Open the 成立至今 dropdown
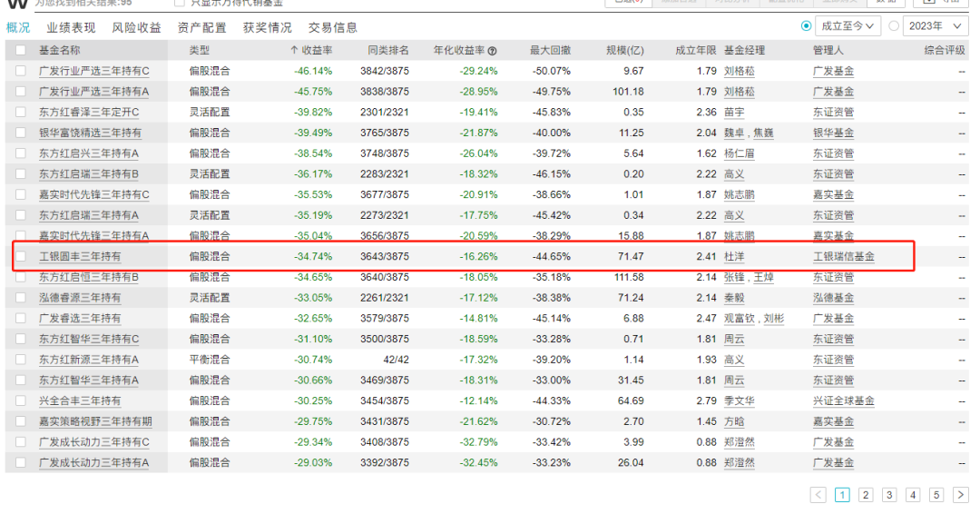The height and width of the screenshot is (514, 980). (848, 26)
